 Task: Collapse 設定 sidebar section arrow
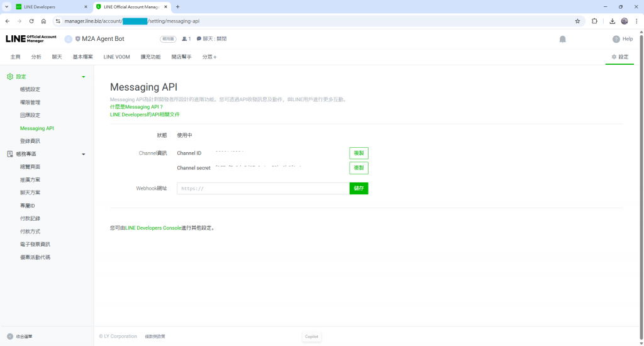click(x=84, y=77)
